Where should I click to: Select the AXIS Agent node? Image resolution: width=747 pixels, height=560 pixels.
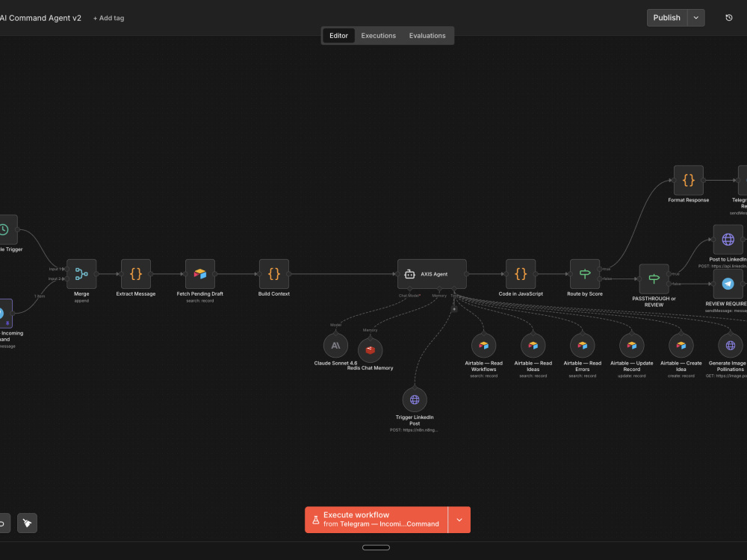tap(432, 274)
